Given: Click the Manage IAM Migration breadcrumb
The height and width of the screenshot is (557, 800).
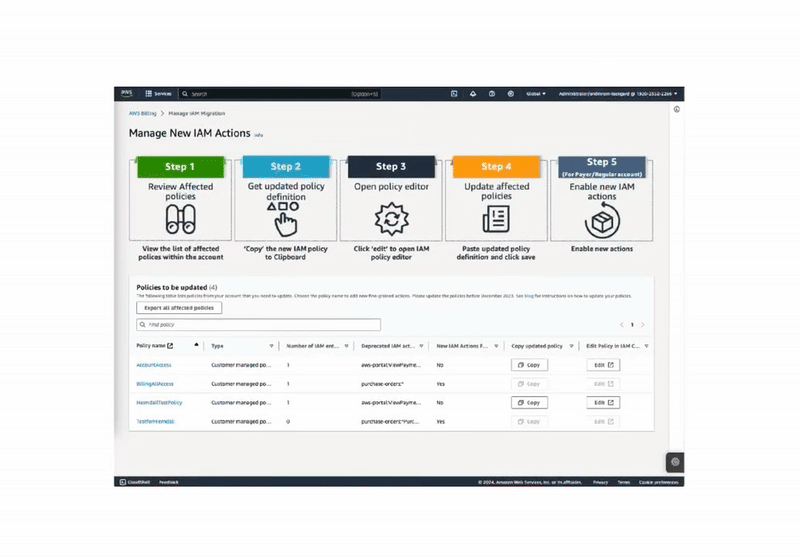Looking at the screenshot, I should (196, 113).
